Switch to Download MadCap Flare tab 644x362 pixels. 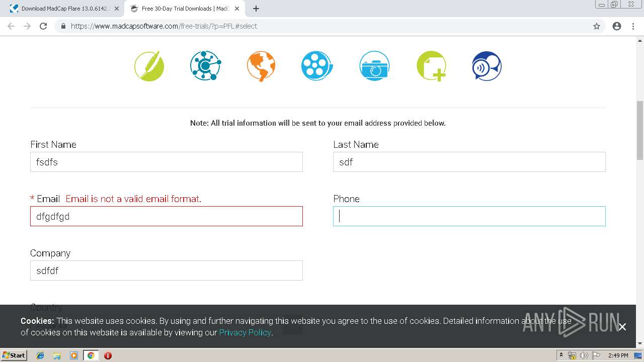pyautogui.click(x=64, y=9)
